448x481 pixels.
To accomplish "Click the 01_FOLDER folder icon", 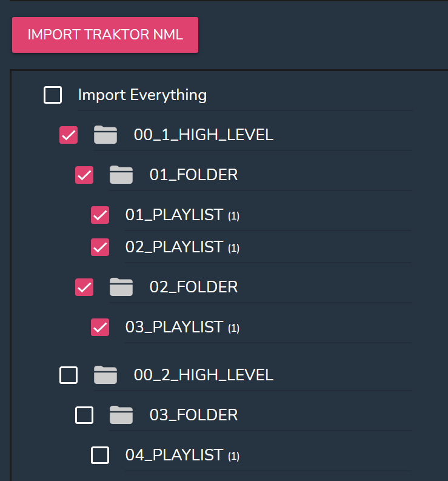I will [121, 175].
